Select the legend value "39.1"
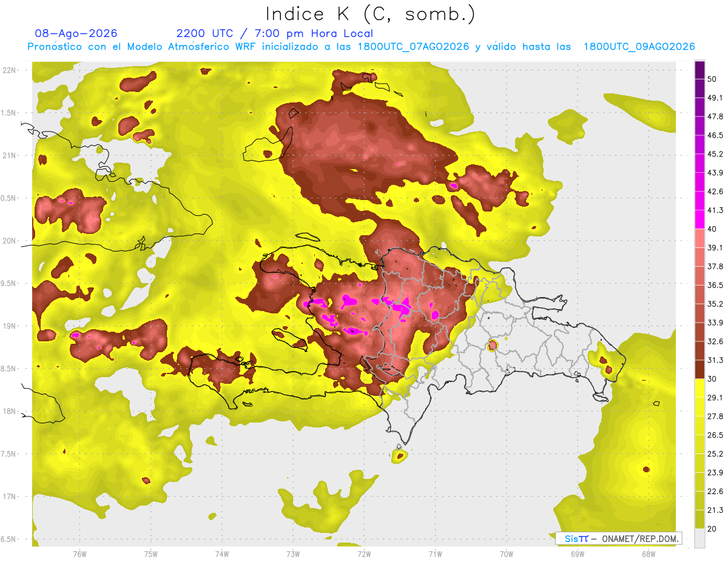Screen dimensions: 728x562 coord(715,247)
